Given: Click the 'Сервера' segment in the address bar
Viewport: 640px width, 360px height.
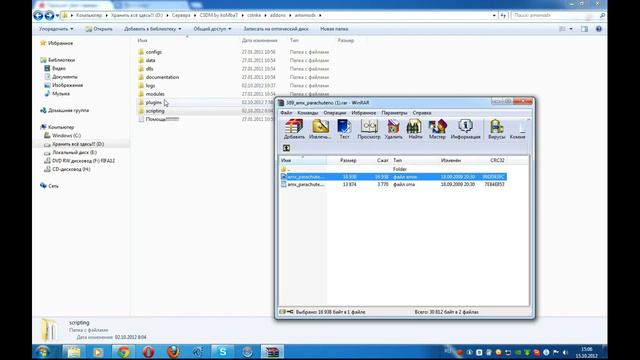Looking at the screenshot, I should click(x=181, y=16).
